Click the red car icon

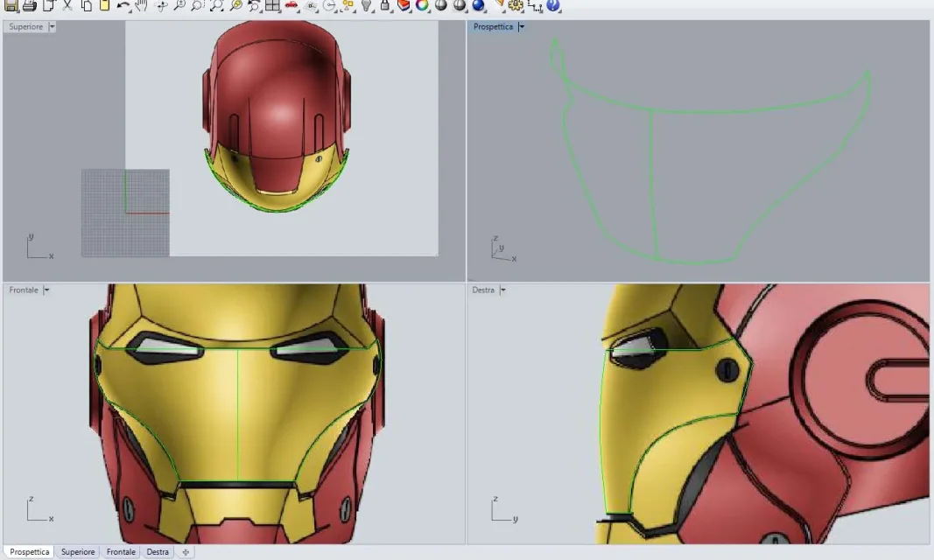291,6
